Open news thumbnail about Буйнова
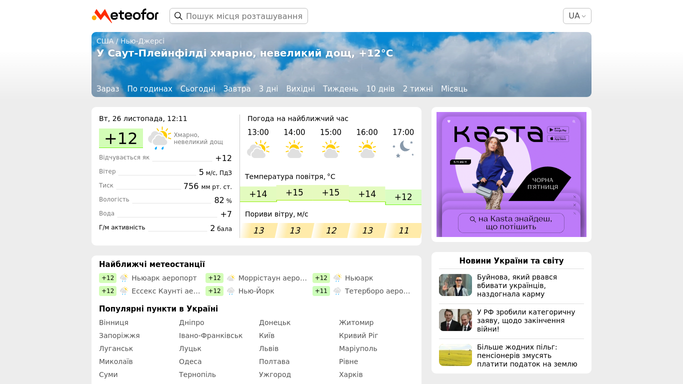683x384 pixels. click(455, 285)
